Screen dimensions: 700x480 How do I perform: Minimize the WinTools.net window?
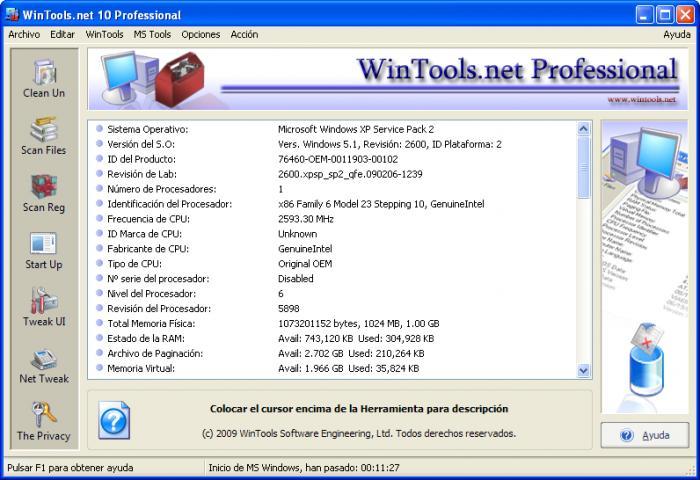pyautogui.click(x=644, y=15)
